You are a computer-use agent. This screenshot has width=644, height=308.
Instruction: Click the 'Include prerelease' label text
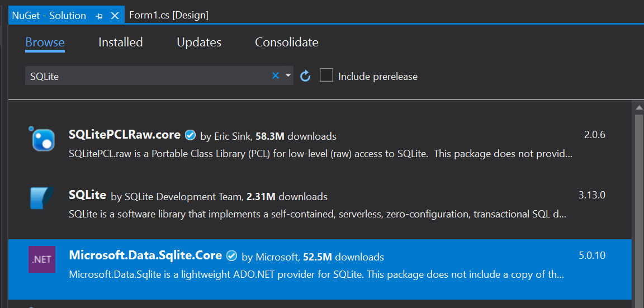point(378,77)
